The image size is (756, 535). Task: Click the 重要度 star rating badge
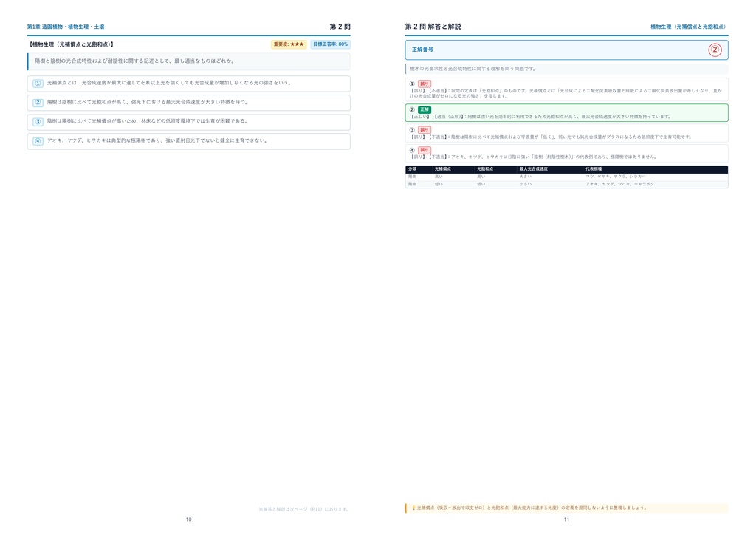click(x=289, y=44)
